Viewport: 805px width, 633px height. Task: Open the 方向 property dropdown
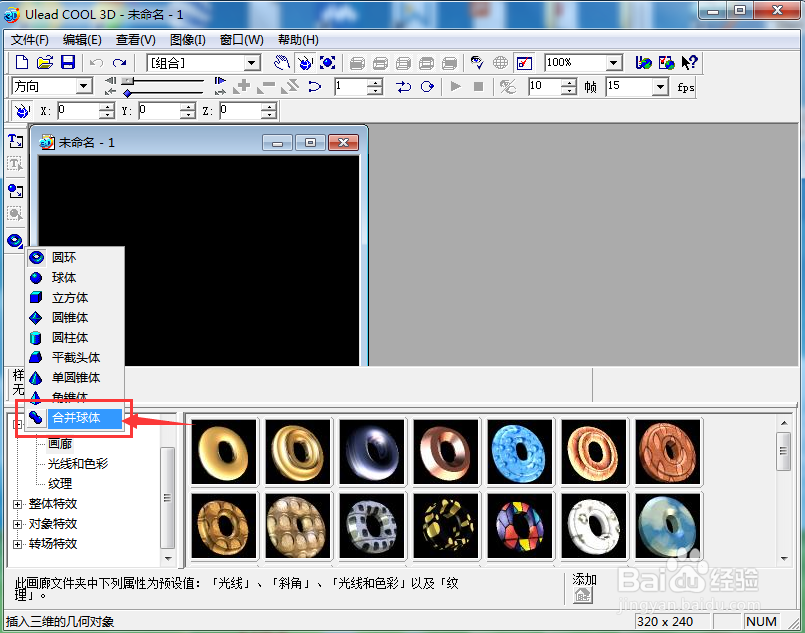pos(84,86)
